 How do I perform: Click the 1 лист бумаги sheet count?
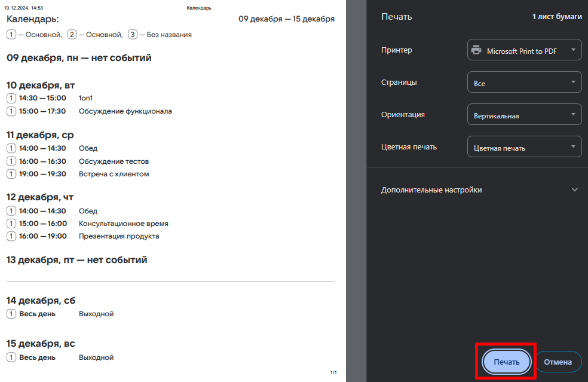click(x=557, y=17)
